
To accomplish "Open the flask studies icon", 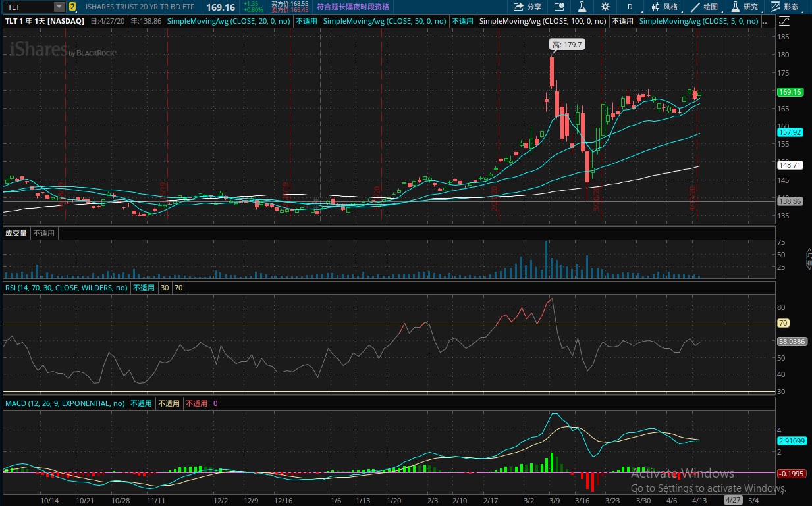I will 582,7.
